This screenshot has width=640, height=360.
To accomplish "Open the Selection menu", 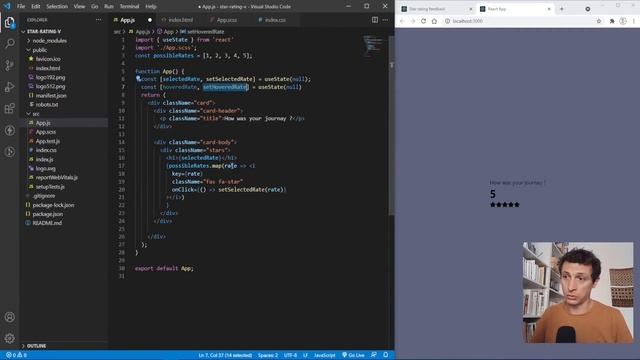I will [57, 7].
